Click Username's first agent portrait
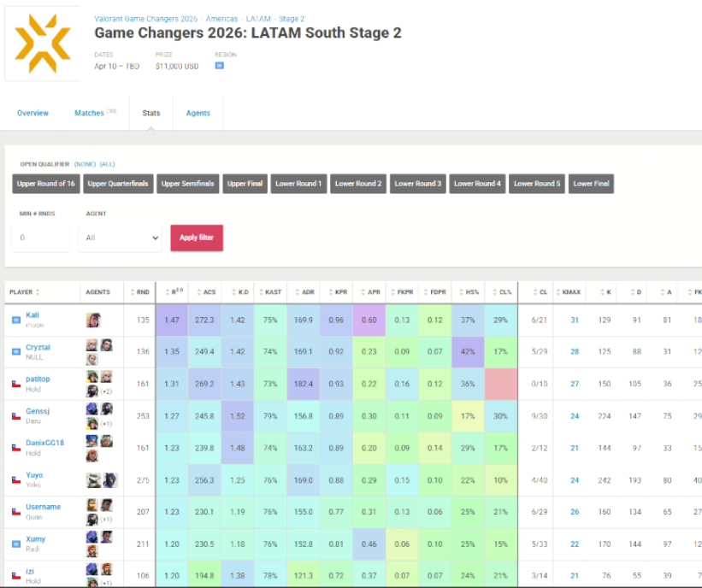The width and height of the screenshot is (702, 588). 91,505
